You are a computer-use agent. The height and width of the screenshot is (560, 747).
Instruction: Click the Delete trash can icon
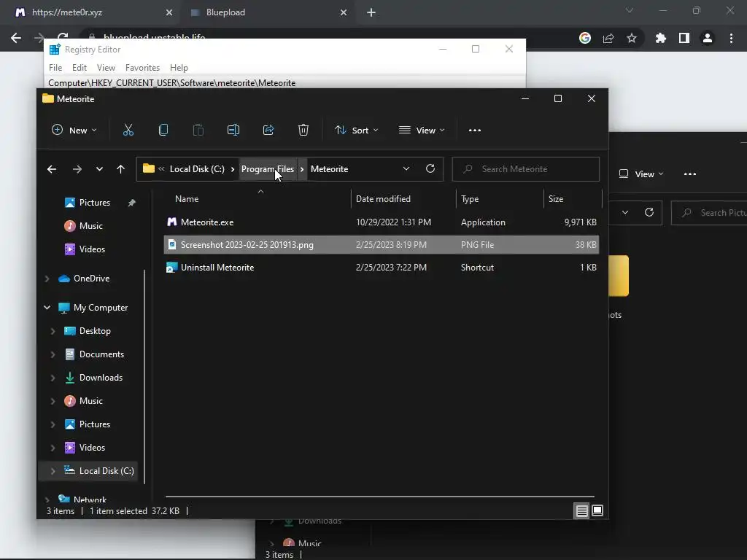click(303, 130)
